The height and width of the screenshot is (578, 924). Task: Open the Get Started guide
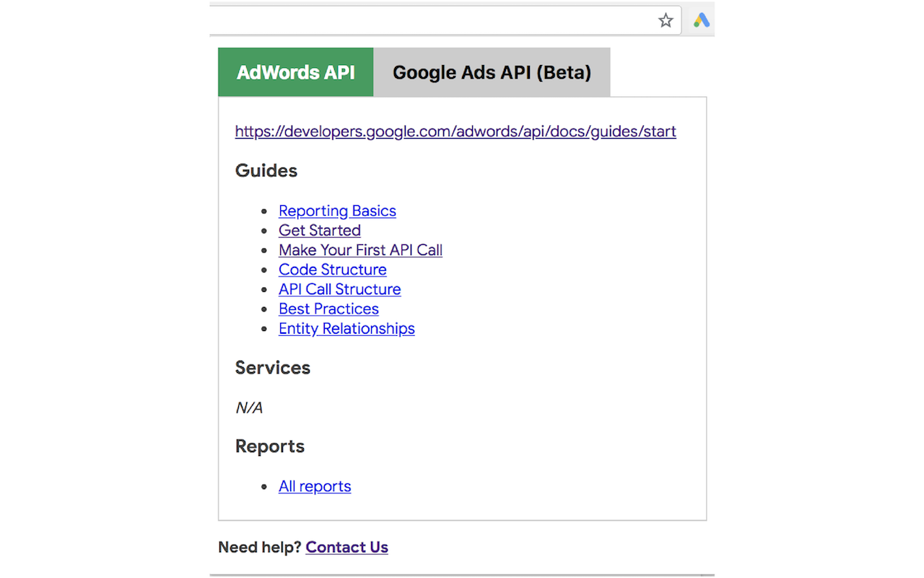click(319, 230)
